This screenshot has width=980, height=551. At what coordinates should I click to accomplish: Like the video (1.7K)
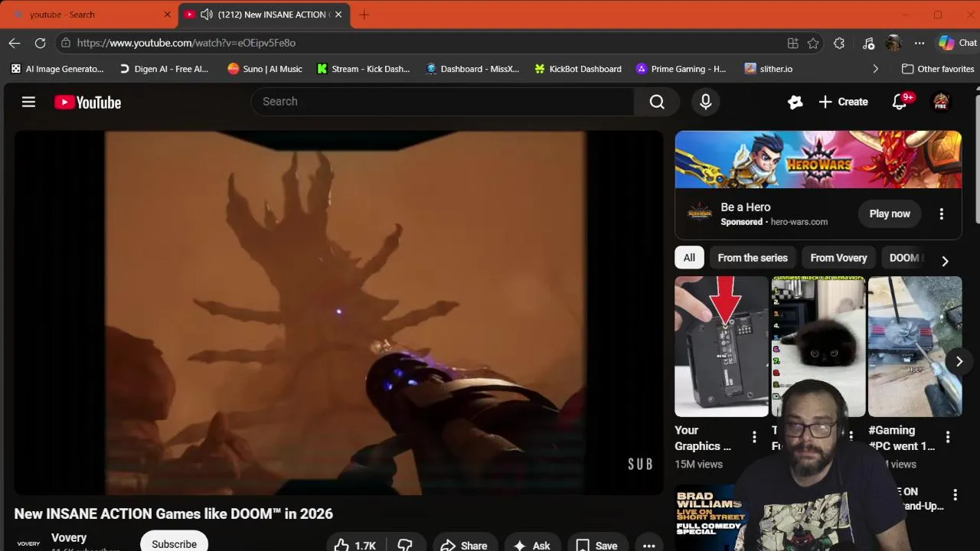click(354, 545)
